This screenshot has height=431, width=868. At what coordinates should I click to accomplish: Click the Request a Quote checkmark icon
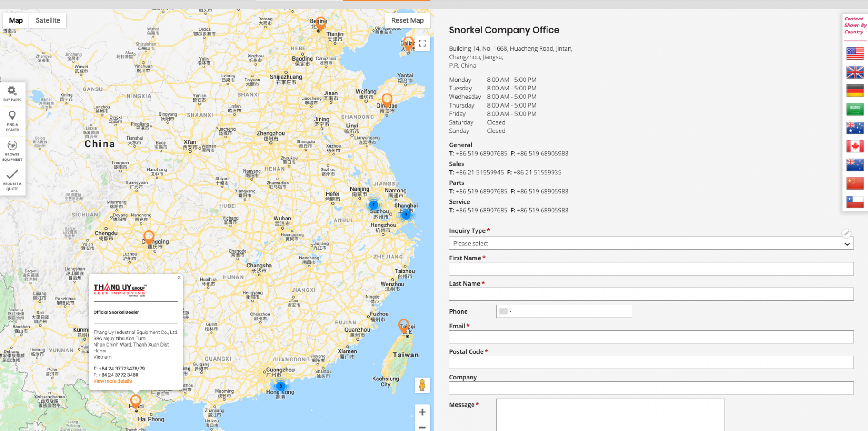tap(12, 179)
